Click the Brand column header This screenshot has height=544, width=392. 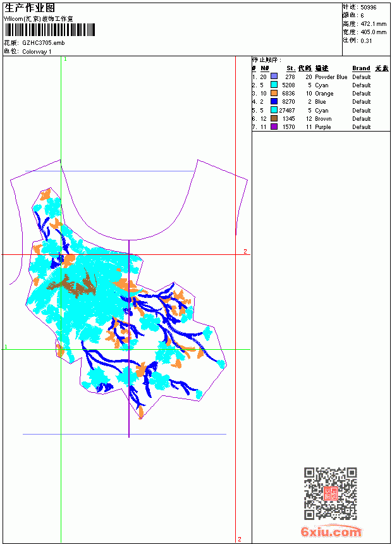[x=361, y=68]
